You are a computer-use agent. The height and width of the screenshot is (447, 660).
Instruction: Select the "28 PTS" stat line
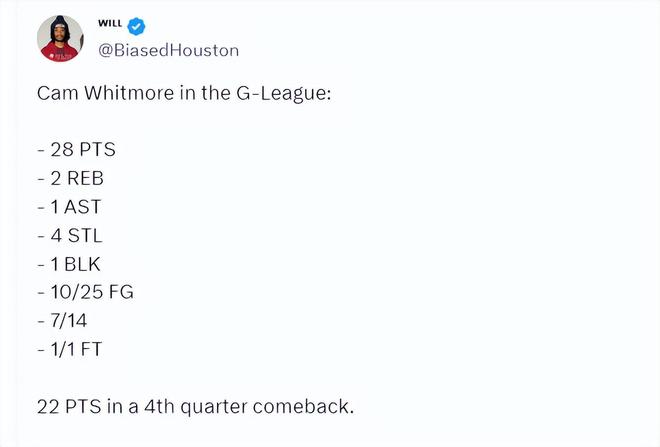click(77, 150)
